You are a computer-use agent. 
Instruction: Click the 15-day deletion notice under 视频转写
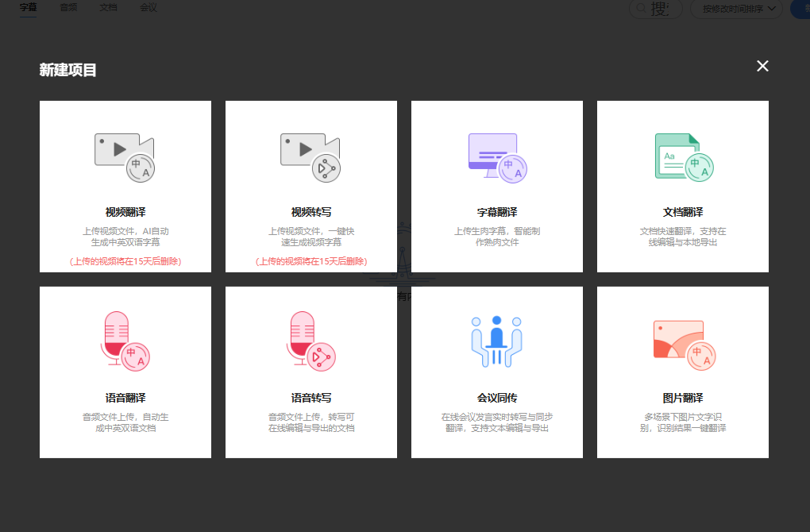(x=311, y=261)
